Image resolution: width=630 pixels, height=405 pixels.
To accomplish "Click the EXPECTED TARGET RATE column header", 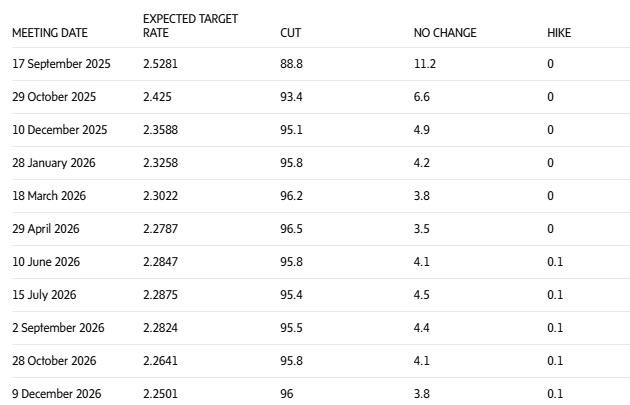I will [190, 26].
